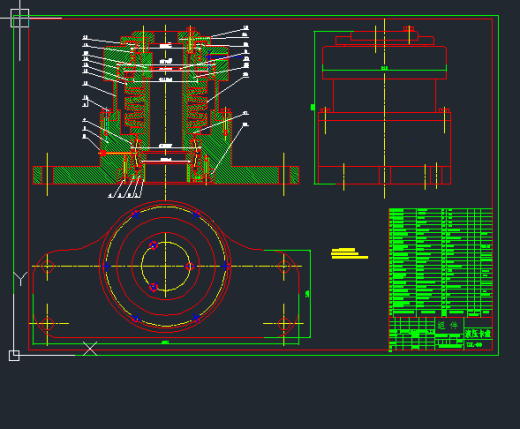520x429 pixels.
Task: Select the red filled circle at the section's left port
Action: 103,153
